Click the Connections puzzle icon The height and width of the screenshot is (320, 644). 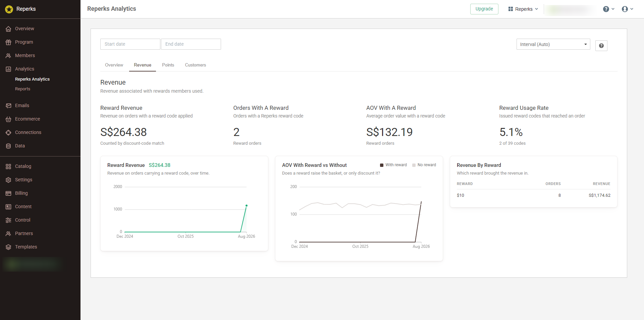(8, 133)
